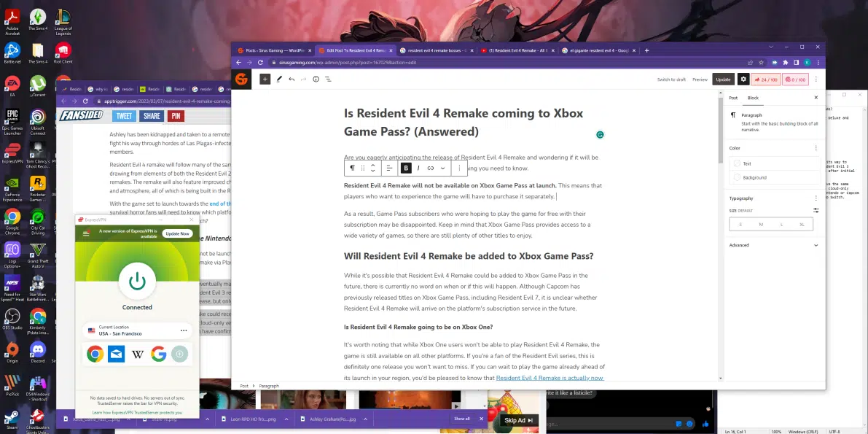868x434 pixels.
Task: Click the block inserter plus button
Action: click(265, 79)
